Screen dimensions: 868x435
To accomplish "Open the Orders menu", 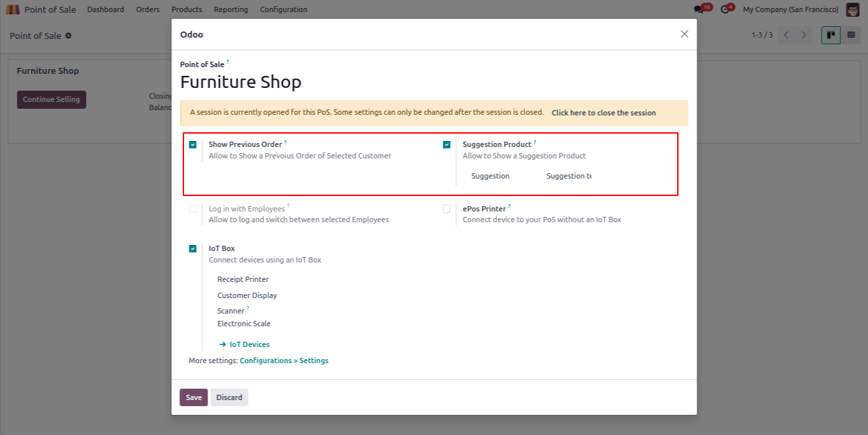I will point(148,9).
